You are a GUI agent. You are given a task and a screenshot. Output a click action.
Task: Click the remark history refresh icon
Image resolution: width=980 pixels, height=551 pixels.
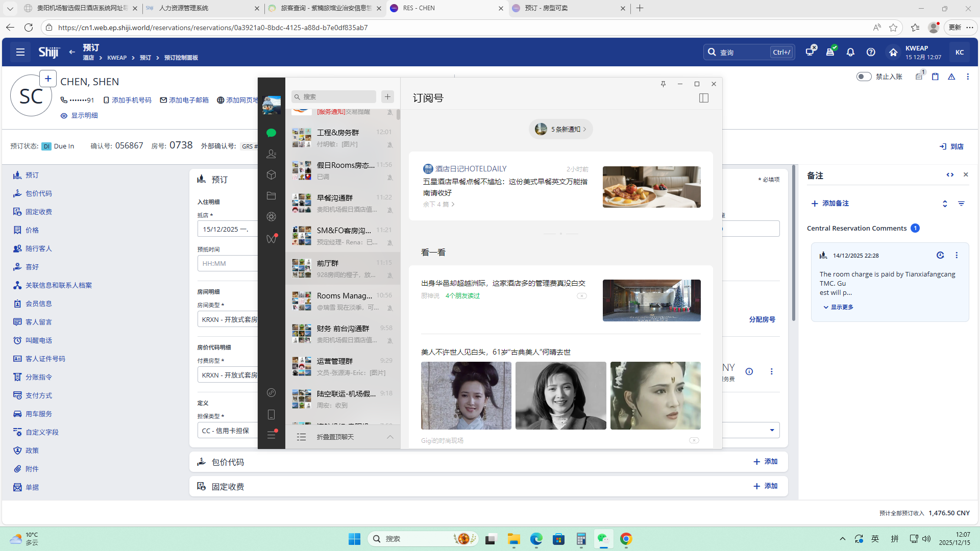point(940,256)
